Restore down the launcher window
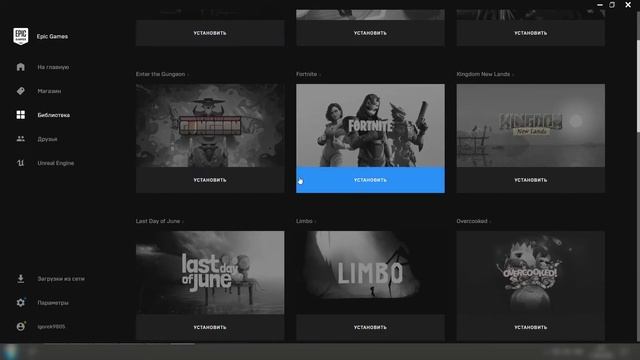This screenshot has width=640, height=360. (x=612, y=5)
